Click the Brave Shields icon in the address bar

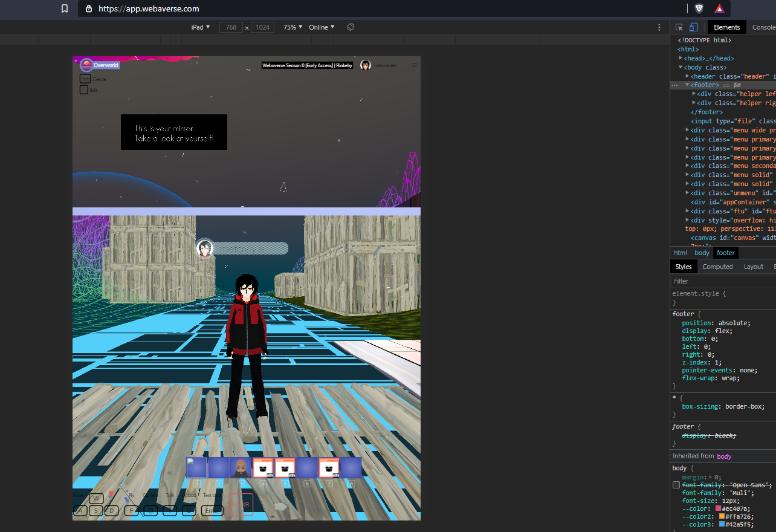(x=699, y=9)
